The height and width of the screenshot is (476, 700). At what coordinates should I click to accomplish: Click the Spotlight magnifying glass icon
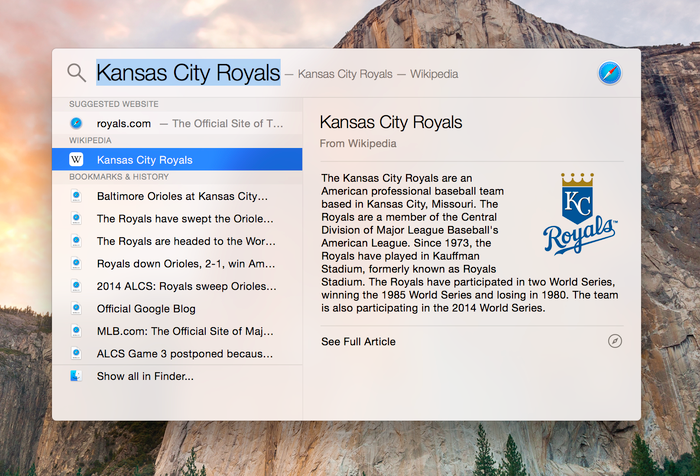point(76,73)
